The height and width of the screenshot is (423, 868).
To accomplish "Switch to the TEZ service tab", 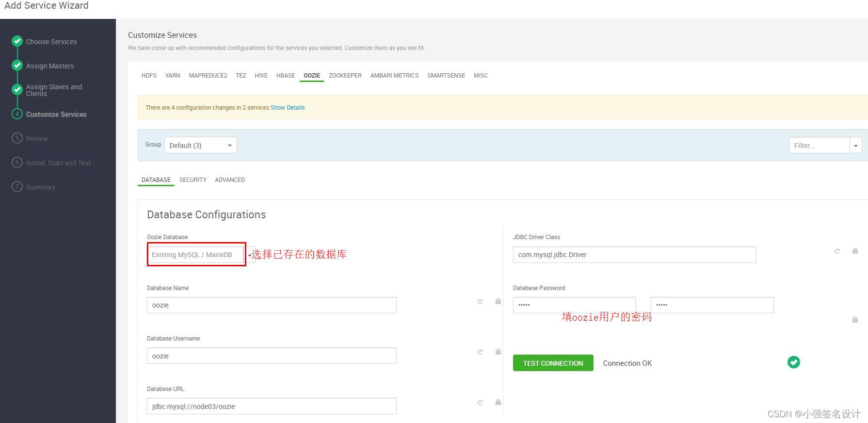I will coord(241,76).
